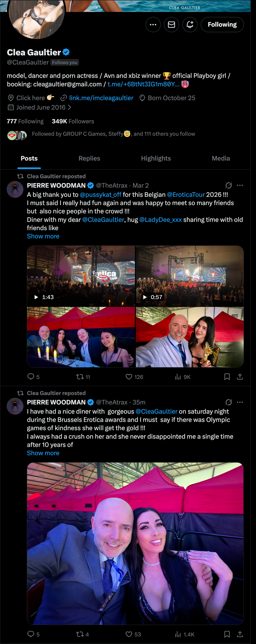Reply to the Mar 2 post
The width and height of the screenshot is (256, 644).
coord(33,377)
